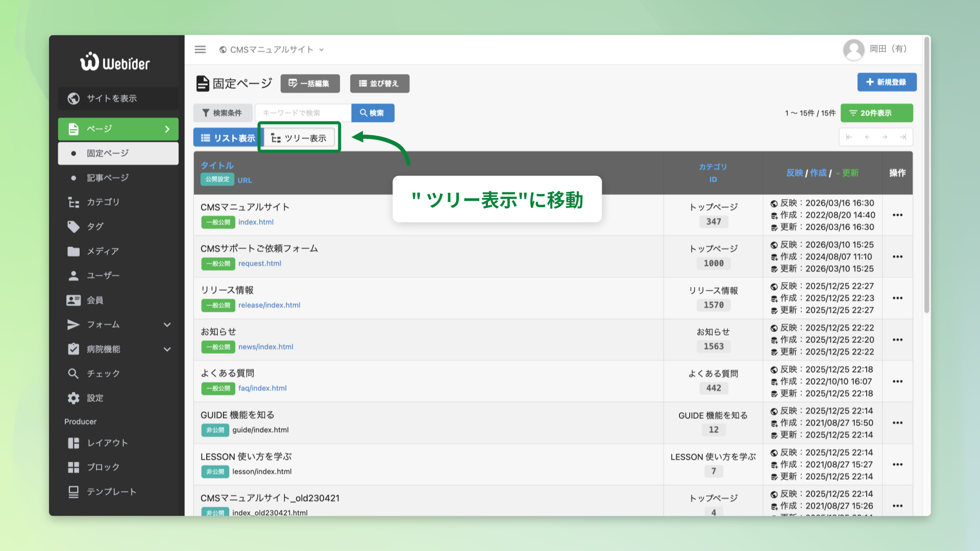Sort by 反映 column header

coord(795,173)
